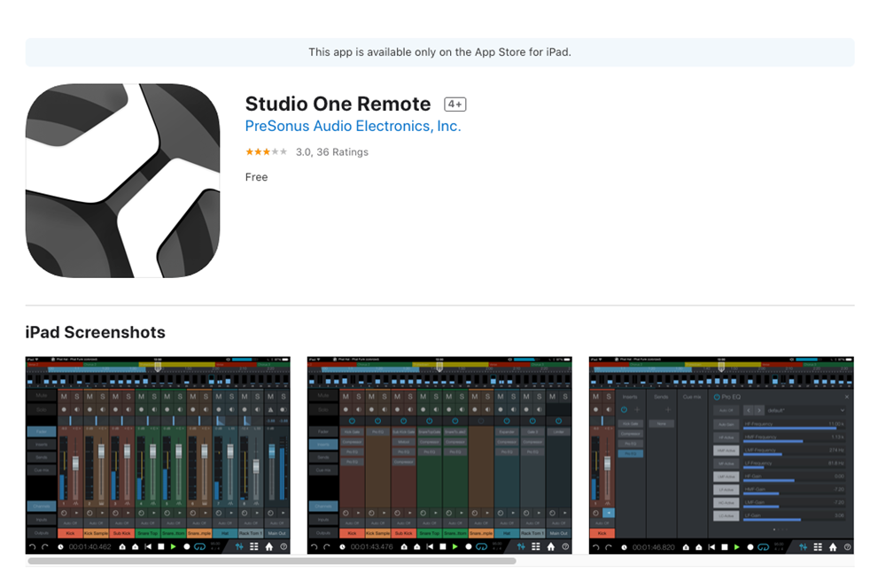Screen dimensions: 886x588
Task: Click the Studio One Remote app icon
Action: (x=122, y=181)
